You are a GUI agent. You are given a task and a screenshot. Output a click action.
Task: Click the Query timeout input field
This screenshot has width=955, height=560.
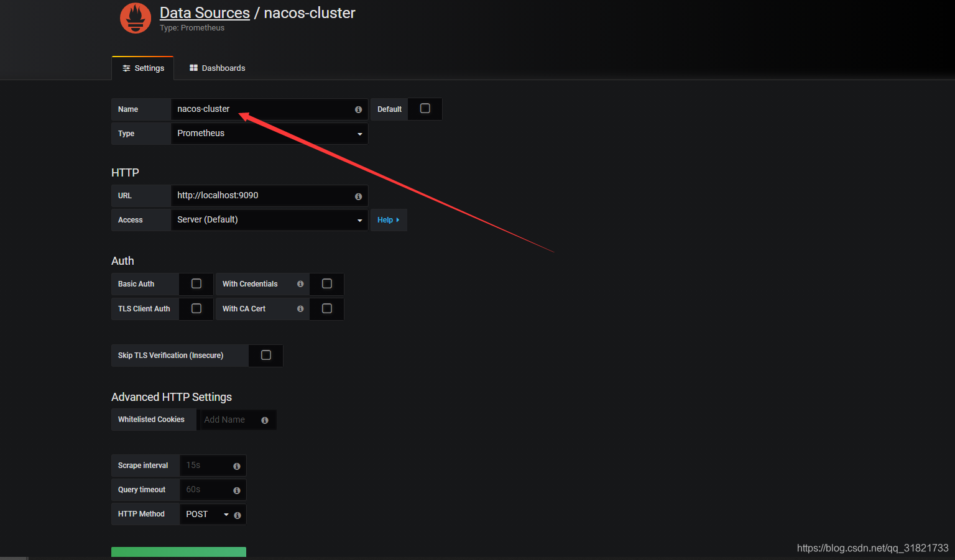(x=213, y=490)
